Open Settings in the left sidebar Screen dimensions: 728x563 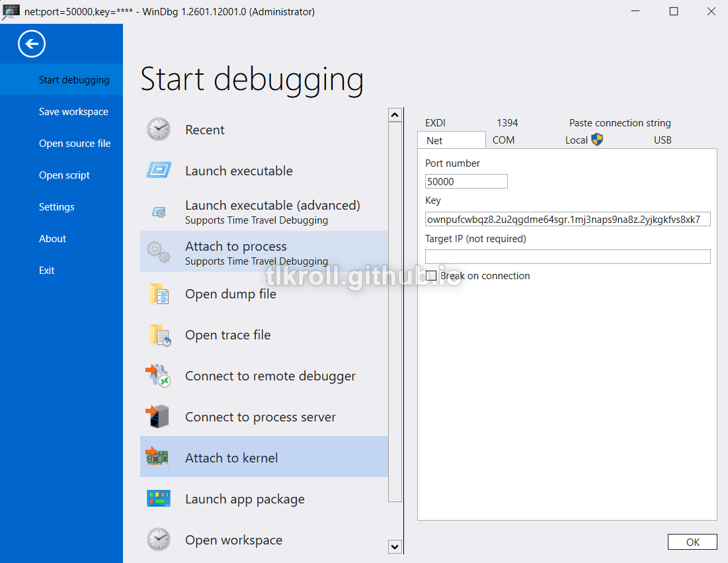[x=57, y=207]
